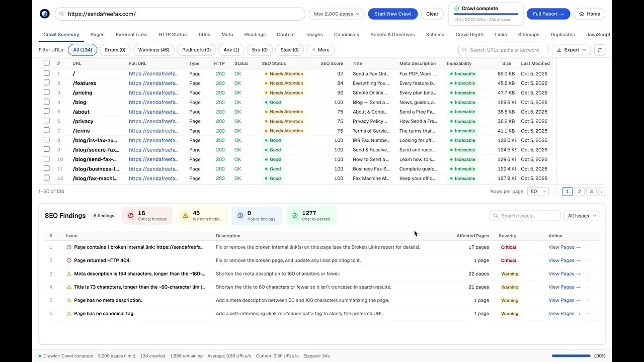The width and height of the screenshot is (644, 362).
Task: Toggle the select-all header checkbox
Action: click(x=47, y=63)
